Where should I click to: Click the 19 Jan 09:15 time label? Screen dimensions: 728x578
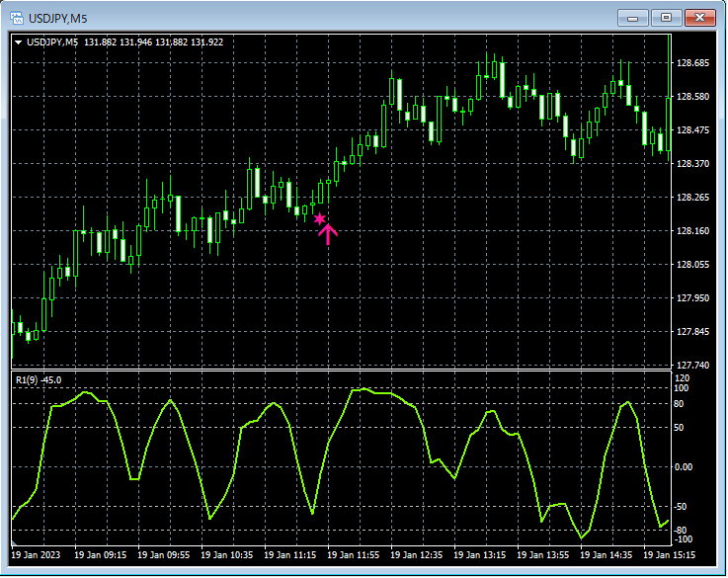coord(101,555)
